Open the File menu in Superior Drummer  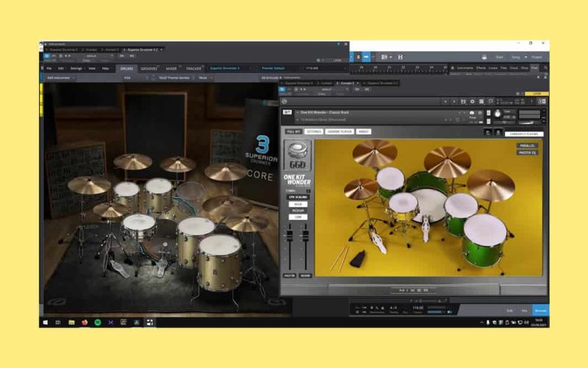pyautogui.click(x=49, y=68)
